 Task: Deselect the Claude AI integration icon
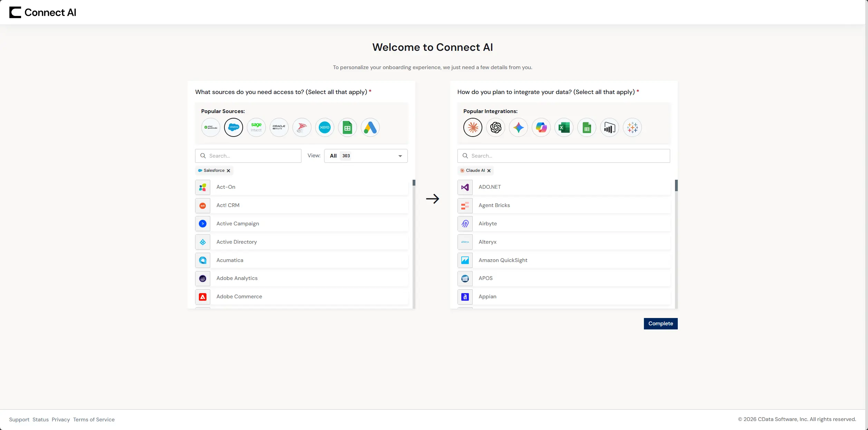pos(473,128)
